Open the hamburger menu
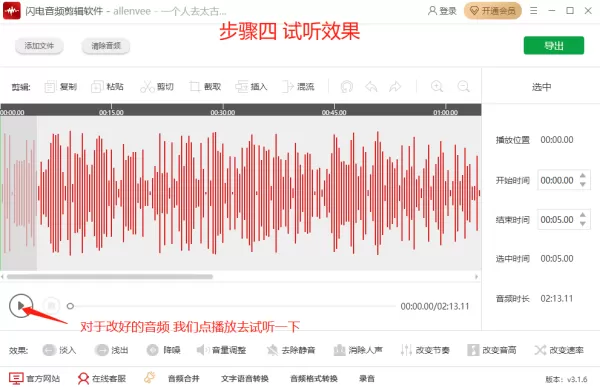600x387 pixels. 534,11
